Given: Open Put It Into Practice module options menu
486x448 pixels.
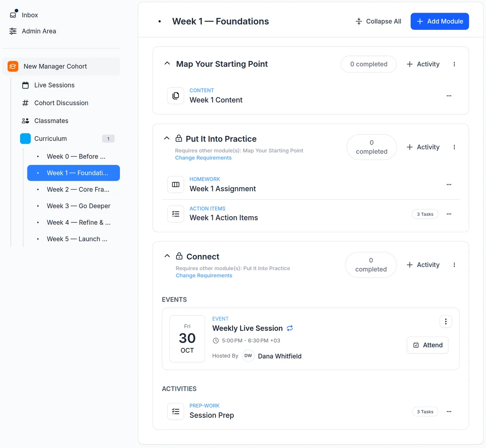Looking at the screenshot, I should tap(454, 147).
